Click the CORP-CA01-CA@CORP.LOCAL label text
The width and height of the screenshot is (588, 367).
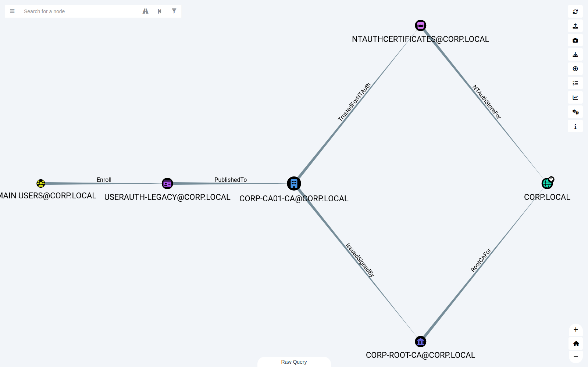click(294, 199)
